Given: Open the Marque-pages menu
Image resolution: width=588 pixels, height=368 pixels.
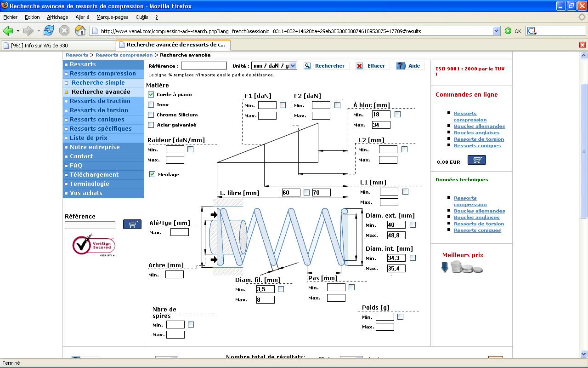Looking at the screenshot, I should [112, 17].
